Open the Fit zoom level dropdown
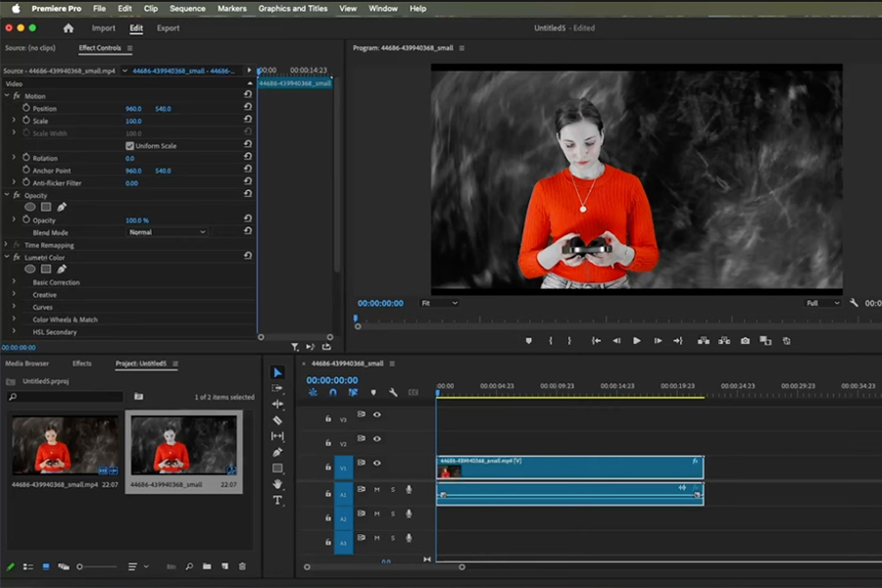882x588 pixels. coord(438,303)
